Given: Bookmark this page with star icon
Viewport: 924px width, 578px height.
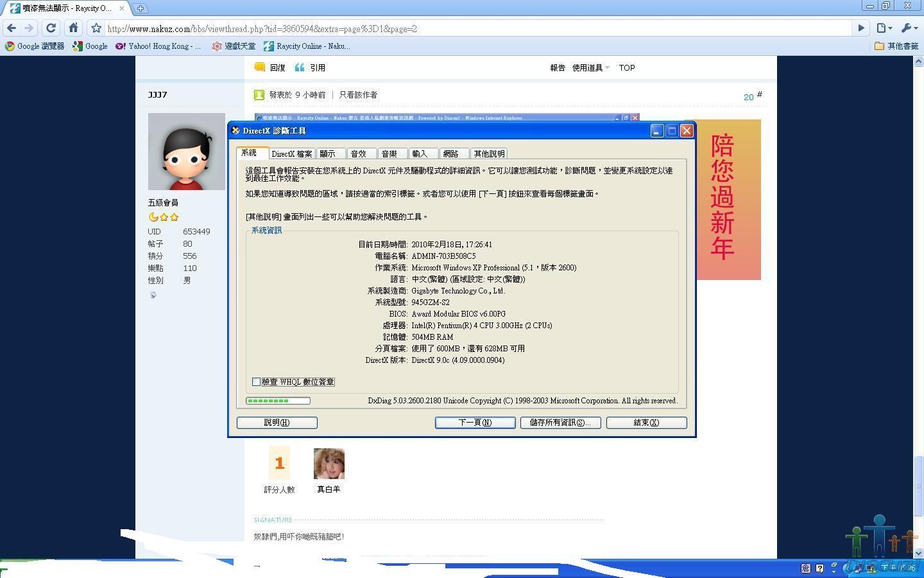Looking at the screenshot, I should click(x=96, y=28).
